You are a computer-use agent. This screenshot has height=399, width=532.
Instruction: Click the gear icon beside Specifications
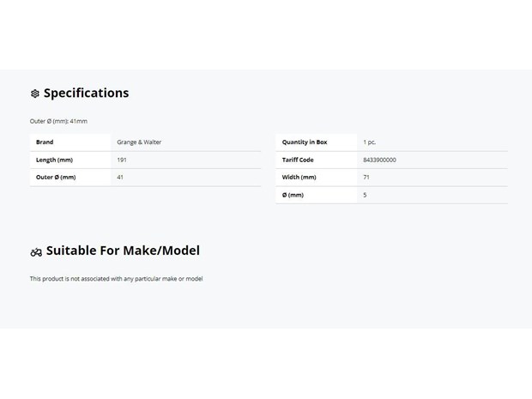35,94
